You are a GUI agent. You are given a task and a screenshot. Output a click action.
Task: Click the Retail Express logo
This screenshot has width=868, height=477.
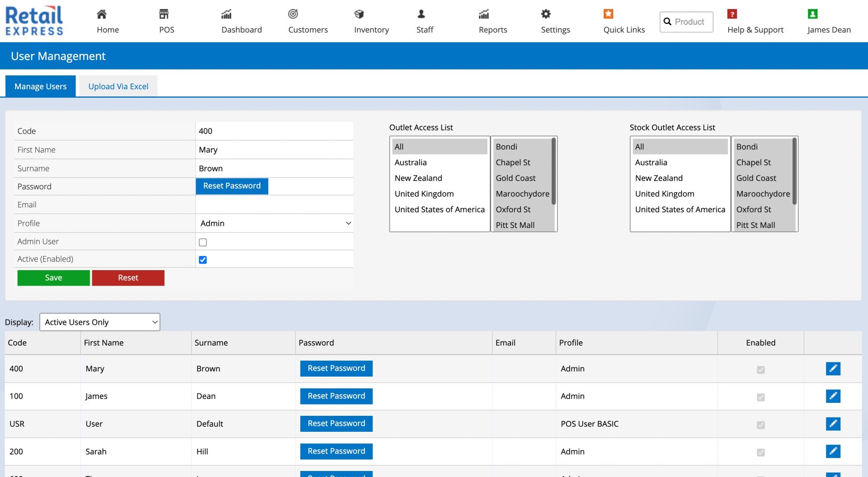pyautogui.click(x=34, y=20)
